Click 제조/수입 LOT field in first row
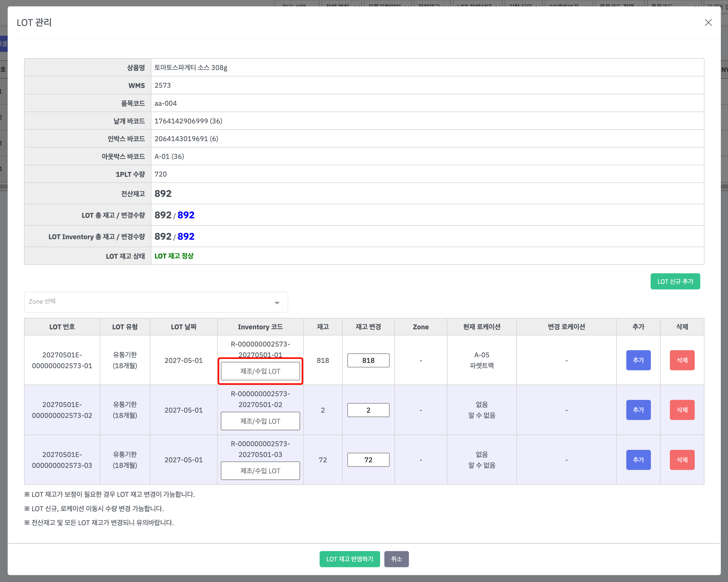This screenshot has width=728, height=582. point(260,371)
